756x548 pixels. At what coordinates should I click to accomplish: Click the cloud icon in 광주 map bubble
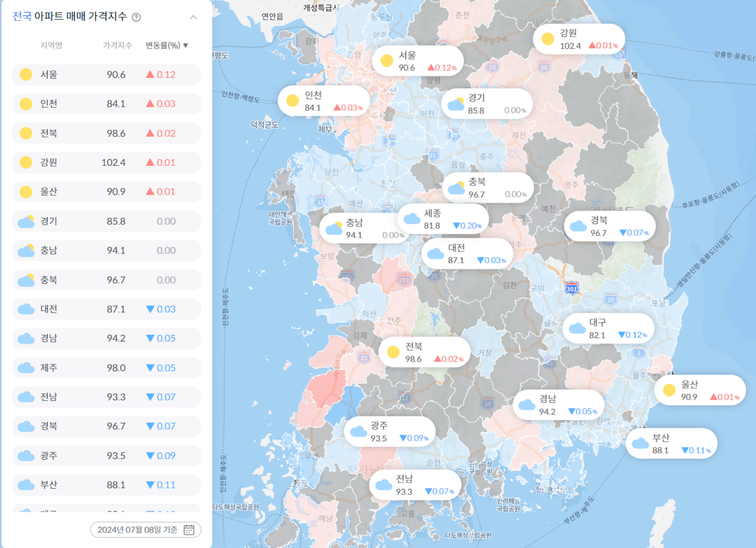(359, 431)
